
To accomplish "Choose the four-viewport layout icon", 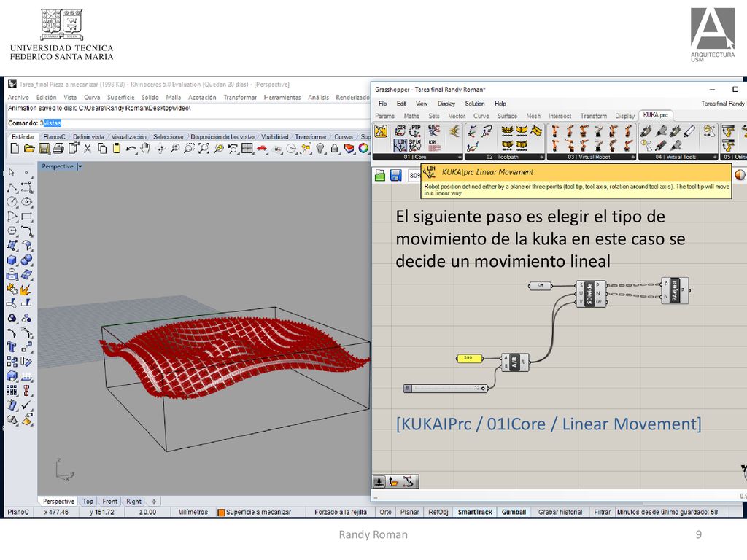I will (247, 149).
